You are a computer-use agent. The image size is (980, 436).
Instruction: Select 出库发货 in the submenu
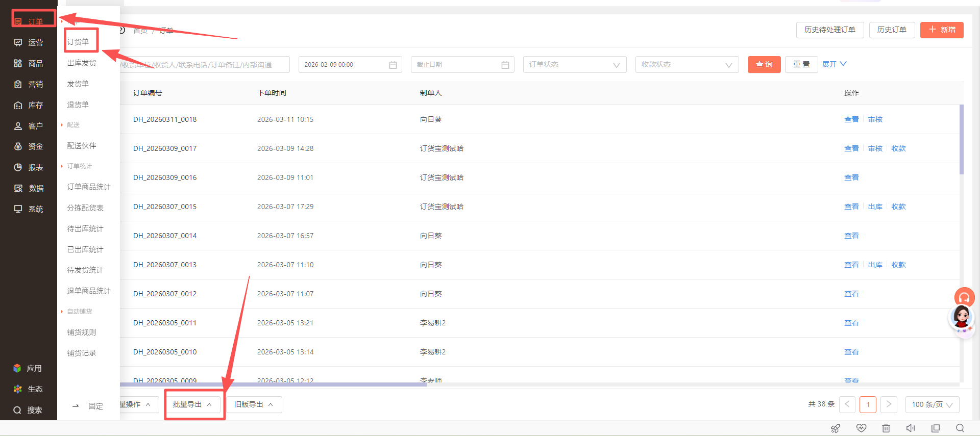(x=82, y=63)
